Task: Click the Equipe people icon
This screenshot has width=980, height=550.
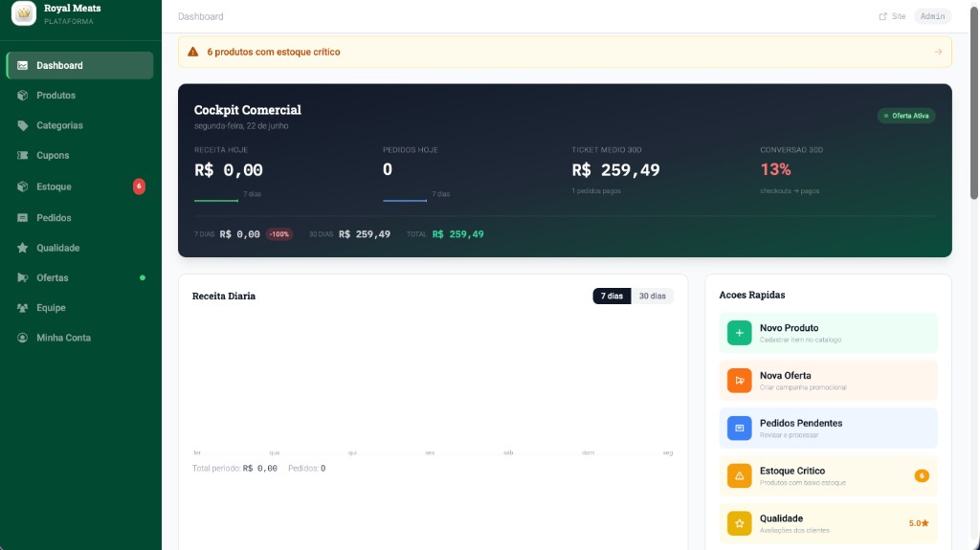Action: coord(23,307)
